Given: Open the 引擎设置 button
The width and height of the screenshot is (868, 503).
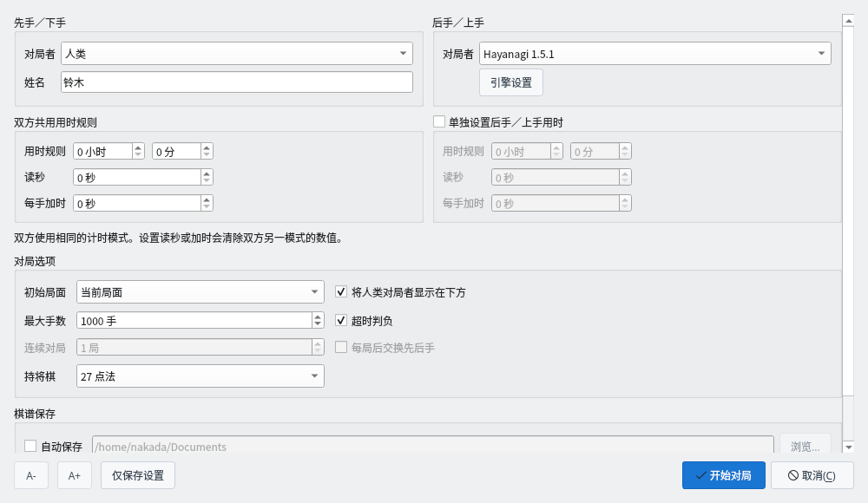Looking at the screenshot, I should [x=511, y=82].
